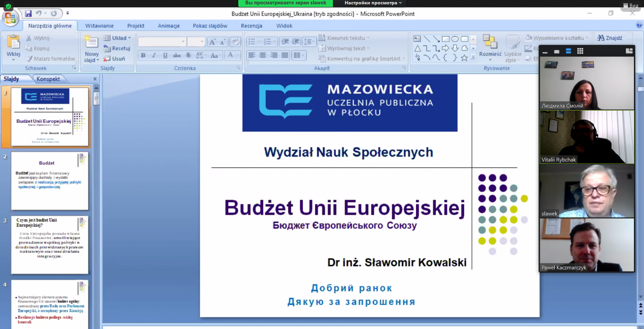The image size is (644, 329).
Task: Toggle strikethrough text formatting
Action: click(x=177, y=55)
